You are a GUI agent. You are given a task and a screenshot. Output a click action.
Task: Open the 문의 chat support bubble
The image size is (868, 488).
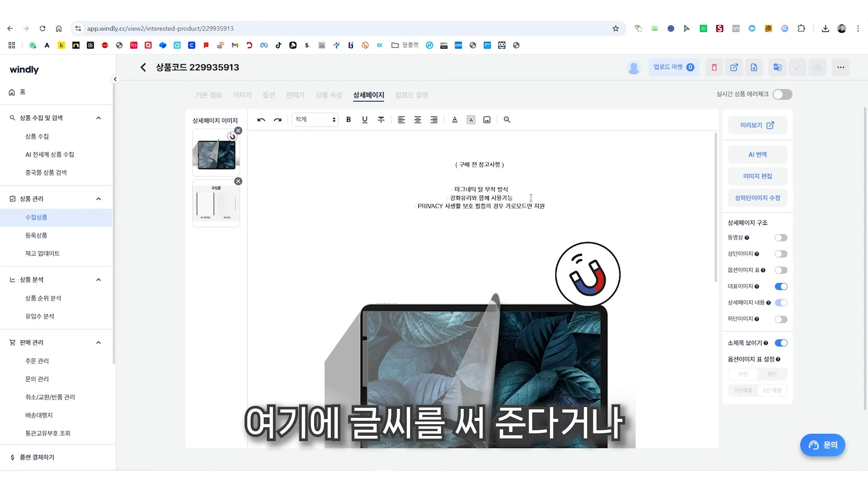click(823, 445)
